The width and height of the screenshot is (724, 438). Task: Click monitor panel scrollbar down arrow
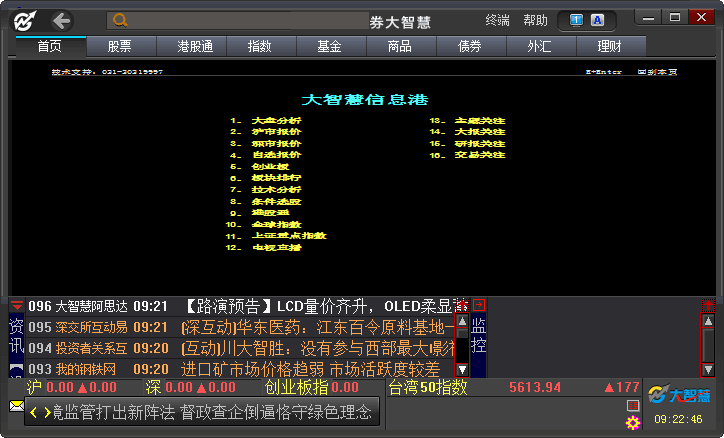coord(708,369)
